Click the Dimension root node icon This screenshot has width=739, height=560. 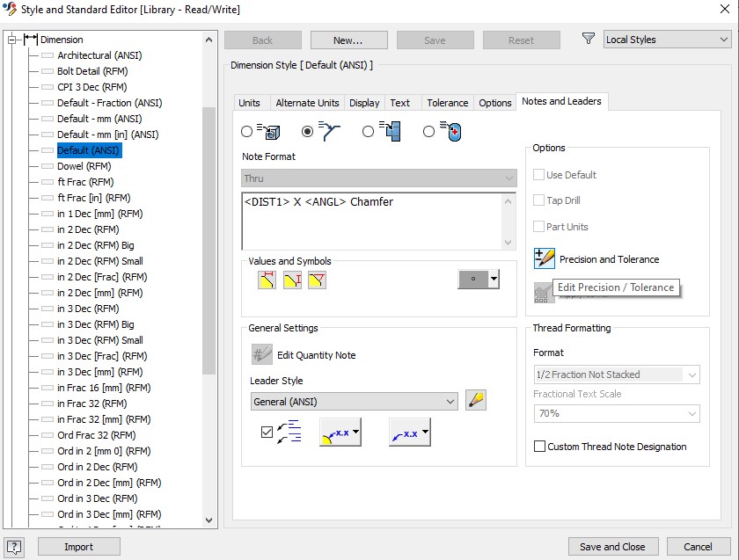point(31,39)
